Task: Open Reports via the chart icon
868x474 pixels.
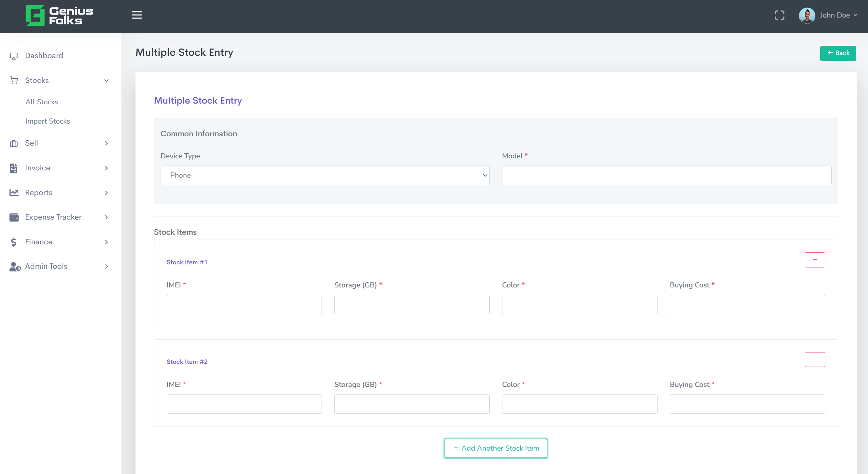Action: (14, 192)
